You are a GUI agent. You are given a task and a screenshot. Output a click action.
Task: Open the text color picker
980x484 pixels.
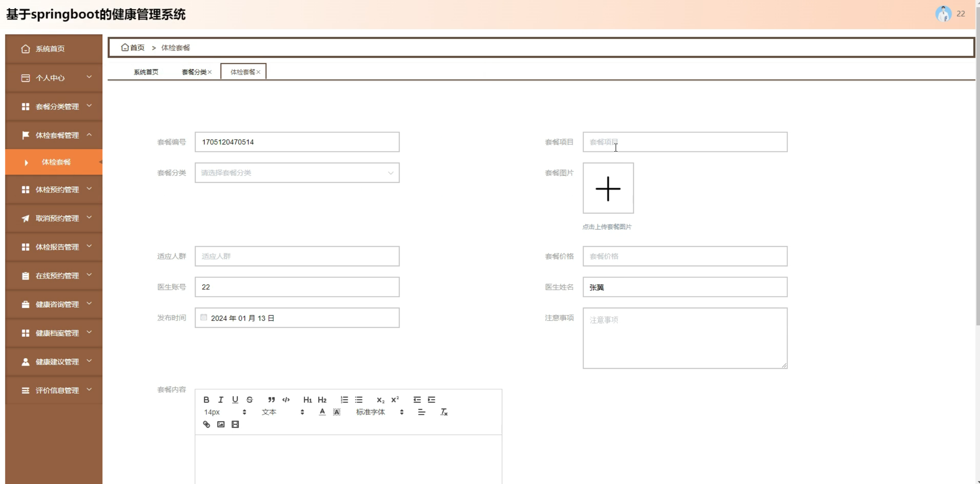coord(322,412)
